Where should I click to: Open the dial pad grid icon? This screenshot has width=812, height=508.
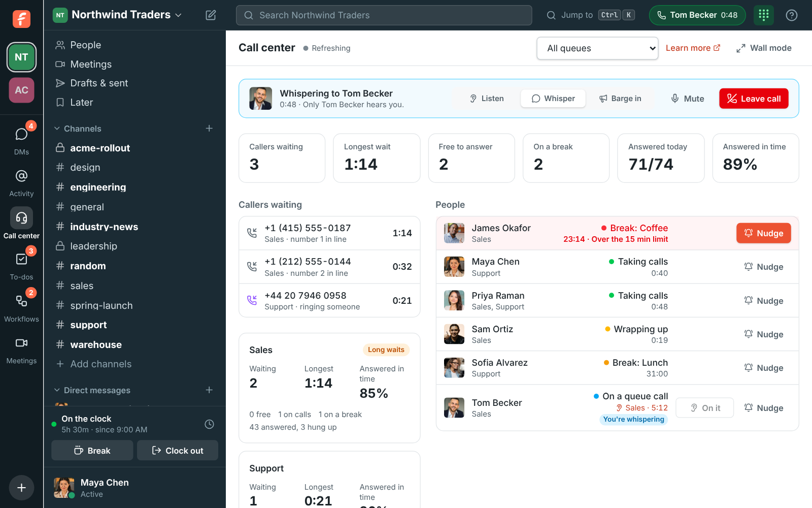point(764,15)
